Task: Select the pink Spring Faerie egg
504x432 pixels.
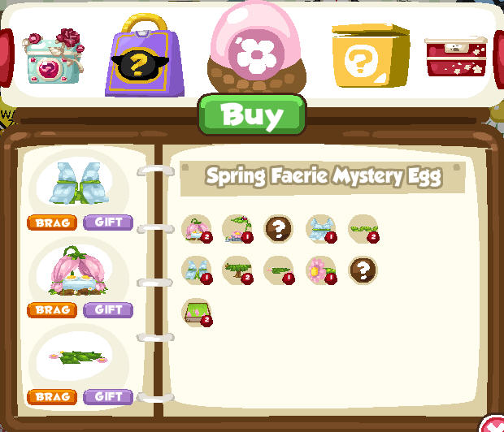Action: coord(257,48)
